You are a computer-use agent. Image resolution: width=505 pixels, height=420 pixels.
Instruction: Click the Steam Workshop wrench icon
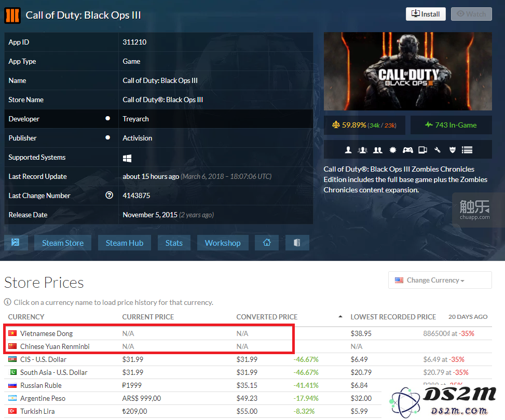coord(438,150)
